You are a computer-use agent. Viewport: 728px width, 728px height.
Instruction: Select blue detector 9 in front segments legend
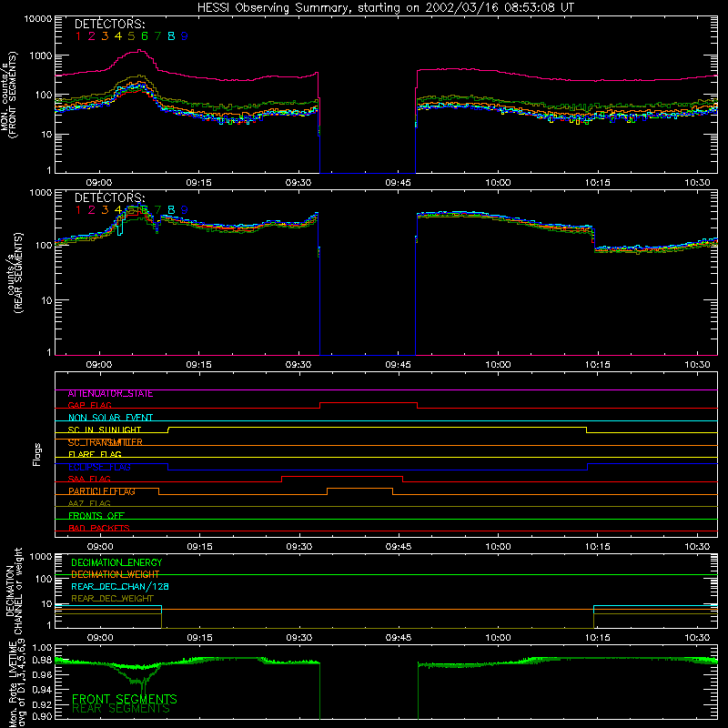click(x=185, y=36)
